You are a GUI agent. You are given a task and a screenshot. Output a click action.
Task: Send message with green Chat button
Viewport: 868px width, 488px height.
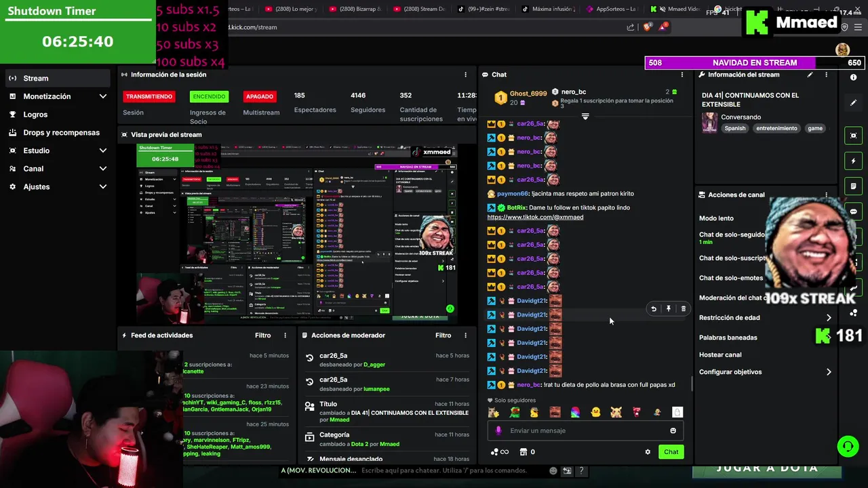pos(671,452)
